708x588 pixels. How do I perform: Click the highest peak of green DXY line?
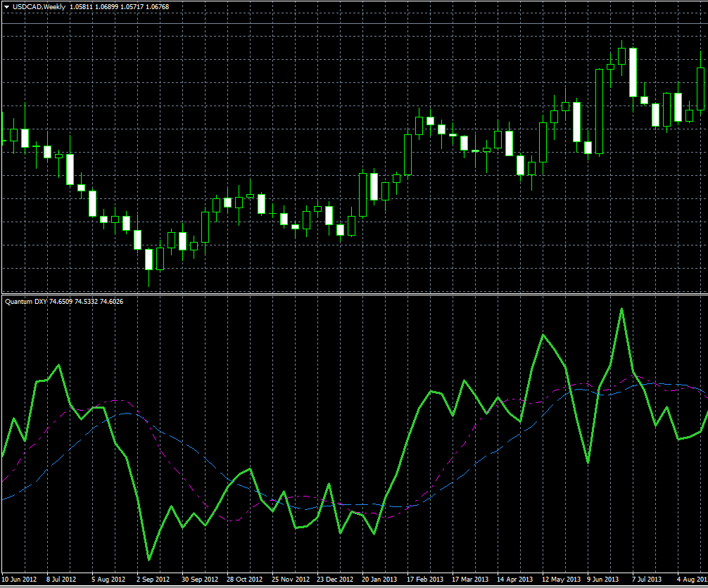point(621,308)
